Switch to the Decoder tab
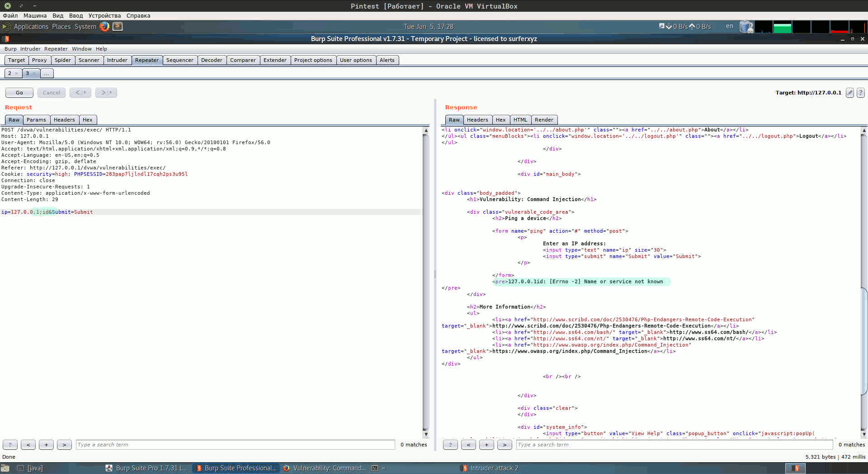This screenshot has height=474, width=868. (212, 60)
